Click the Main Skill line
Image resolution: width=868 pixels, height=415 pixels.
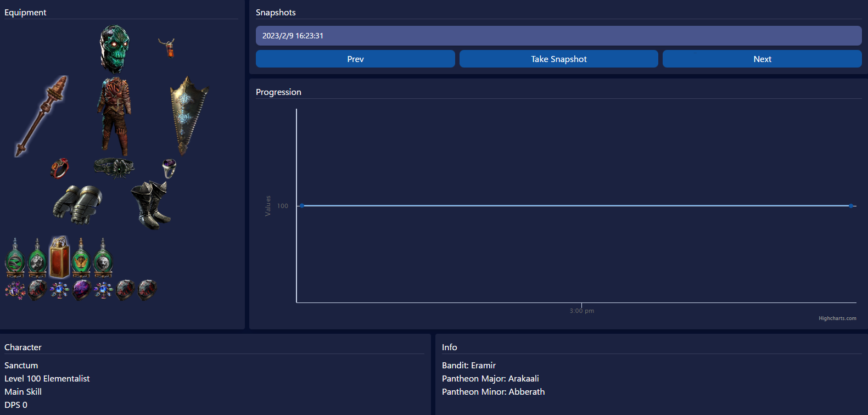pos(23,391)
